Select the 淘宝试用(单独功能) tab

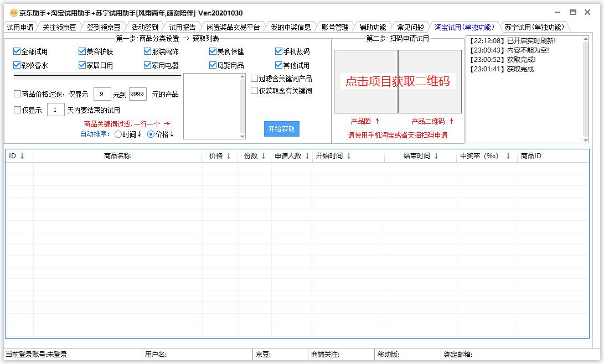(x=464, y=27)
